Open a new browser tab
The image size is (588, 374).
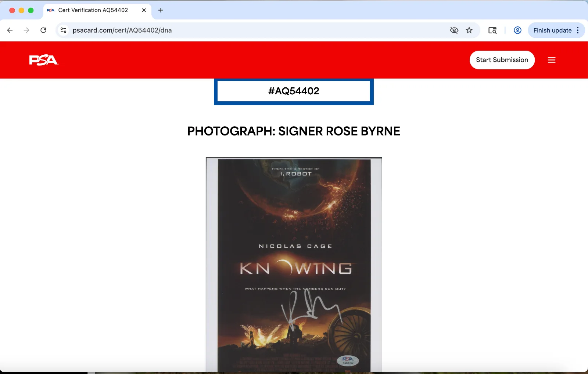click(161, 10)
